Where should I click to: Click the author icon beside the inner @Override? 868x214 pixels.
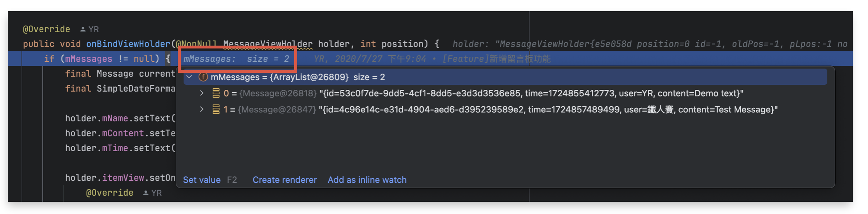146,192
